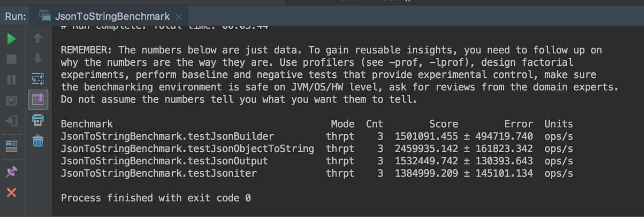This screenshot has width=644, height=217.
Task: Toggle Scroll to End of output
Action: coord(38,99)
